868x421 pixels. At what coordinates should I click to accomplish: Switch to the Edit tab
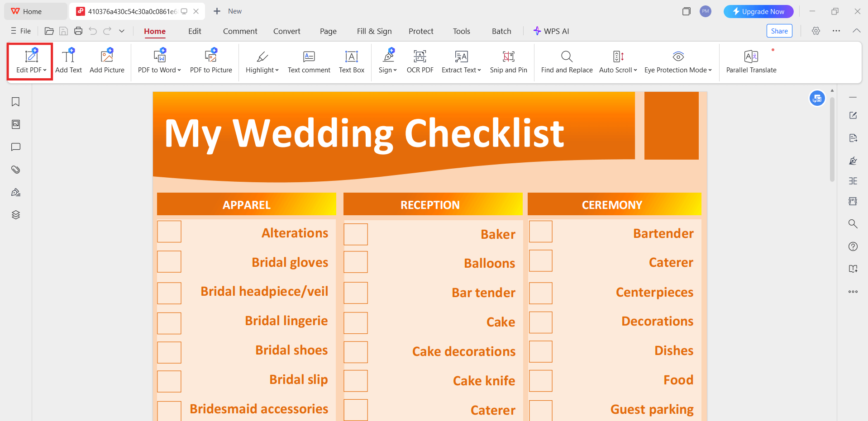click(x=195, y=31)
